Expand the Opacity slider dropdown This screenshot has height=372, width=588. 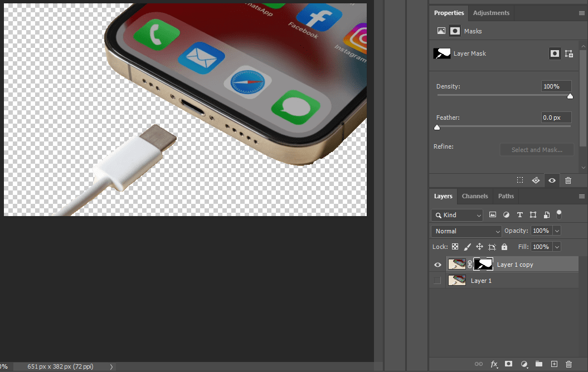557,231
